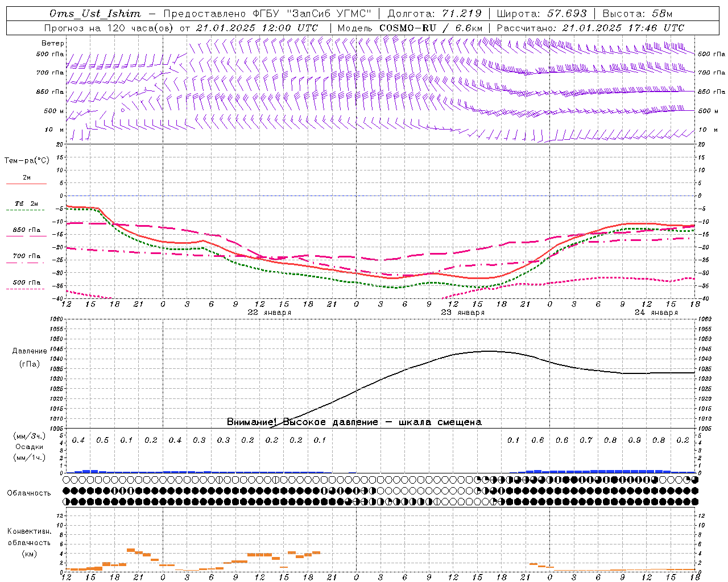Image resolution: width=728 pixels, height=582 pixels.
Task: Click the 700 гПа temperature legend entry
Action: [x=27, y=256]
